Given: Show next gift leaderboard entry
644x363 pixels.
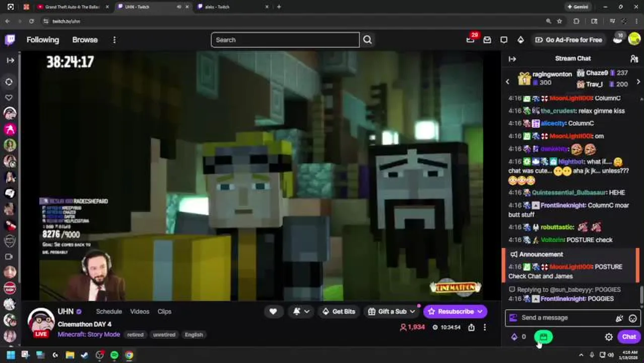Looking at the screenshot, I should coord(638,81).
